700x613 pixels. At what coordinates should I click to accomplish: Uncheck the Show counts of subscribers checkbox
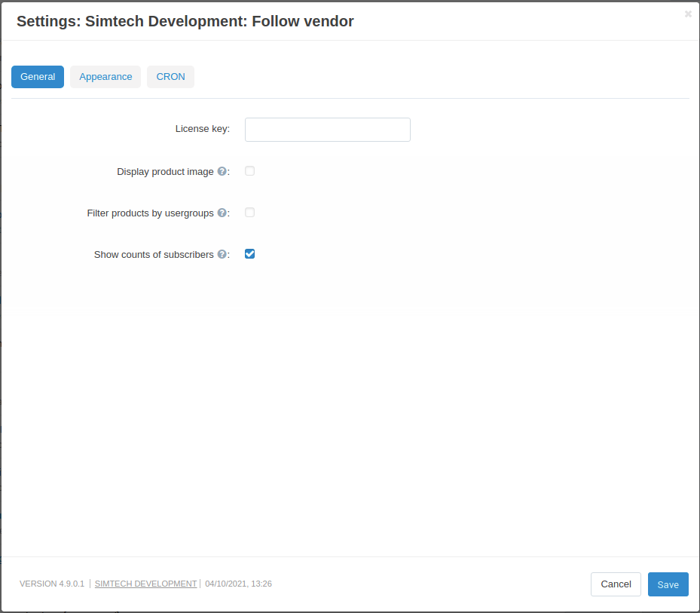coord(249,254)
